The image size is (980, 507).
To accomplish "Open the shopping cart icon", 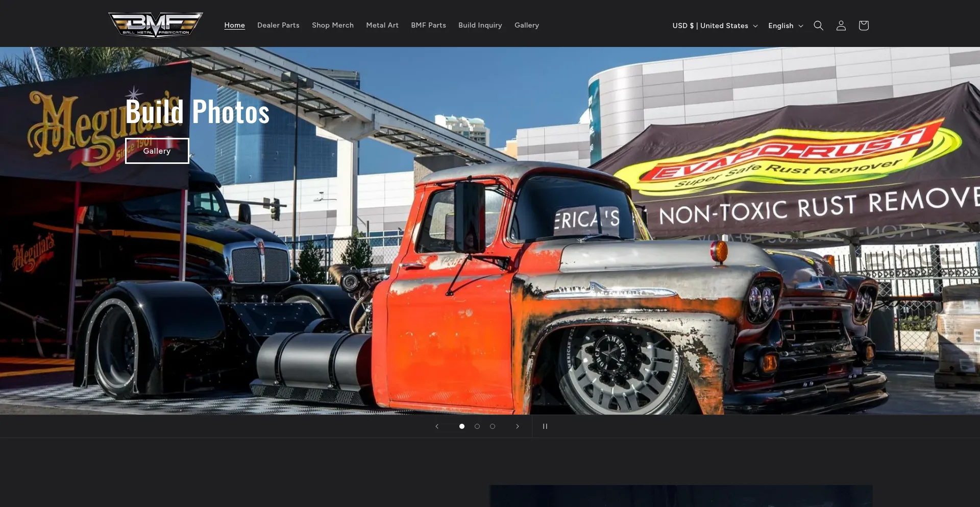I will click(x=863, y=26).
